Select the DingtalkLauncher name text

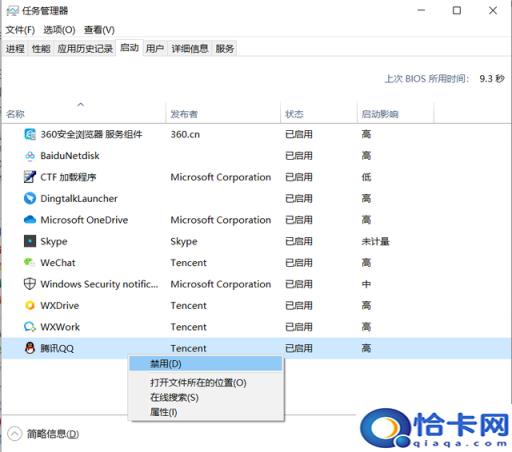pyautogui.click(x=79, y=199)
